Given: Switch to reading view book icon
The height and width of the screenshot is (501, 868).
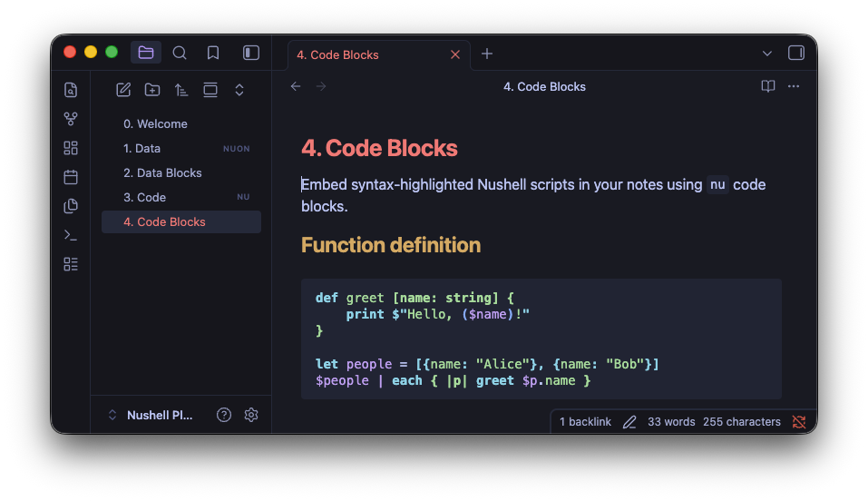Looking at the screenshot, I should (x=768, y=86).
